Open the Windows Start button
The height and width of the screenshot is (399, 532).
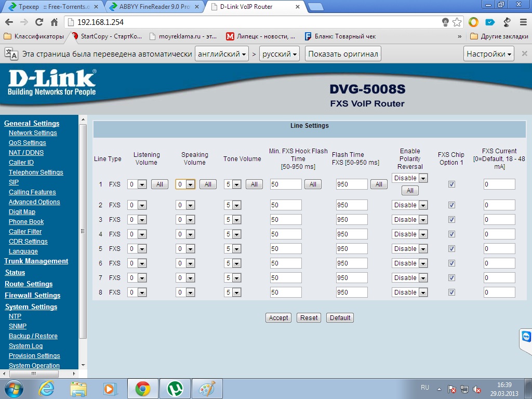pos(14,389)
